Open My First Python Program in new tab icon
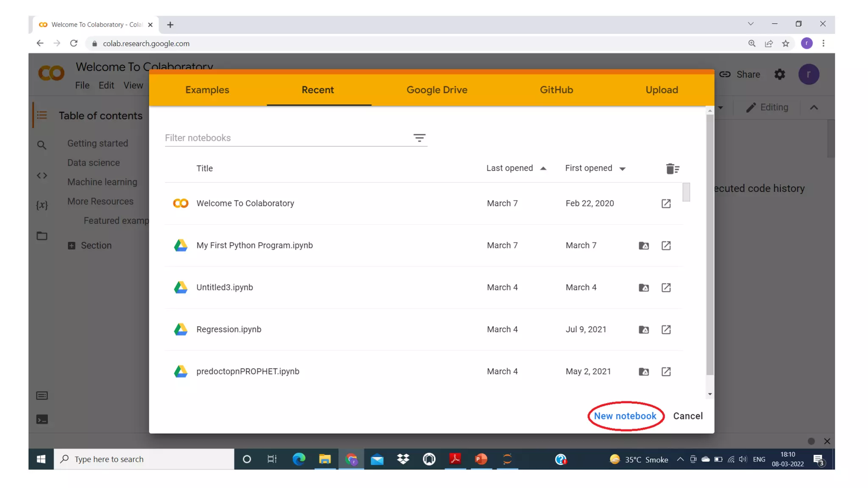 pyautogui.click(x=666, y=245)
